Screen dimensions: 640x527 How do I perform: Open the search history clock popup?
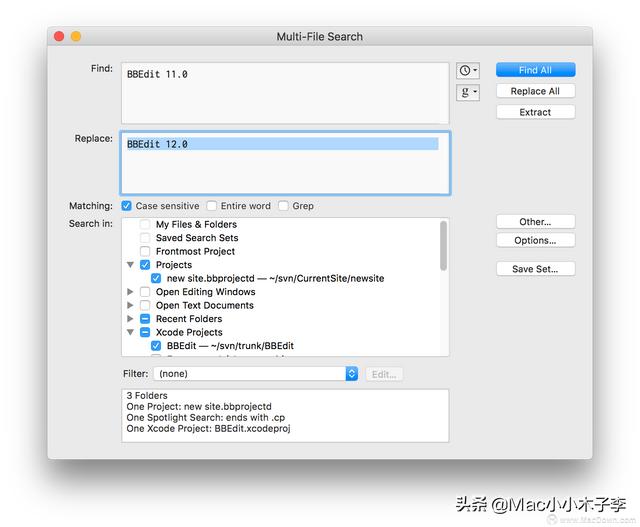tap(467, 71)
